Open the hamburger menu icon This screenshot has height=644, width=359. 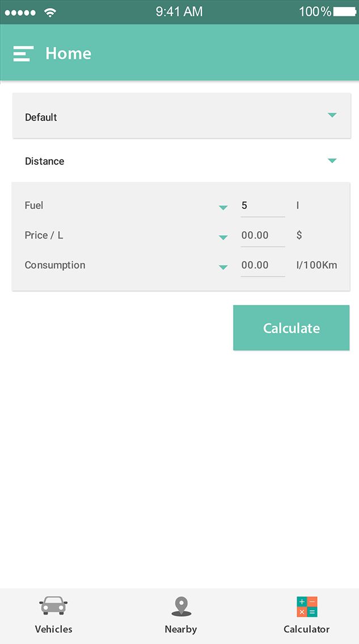coord(23,53)
